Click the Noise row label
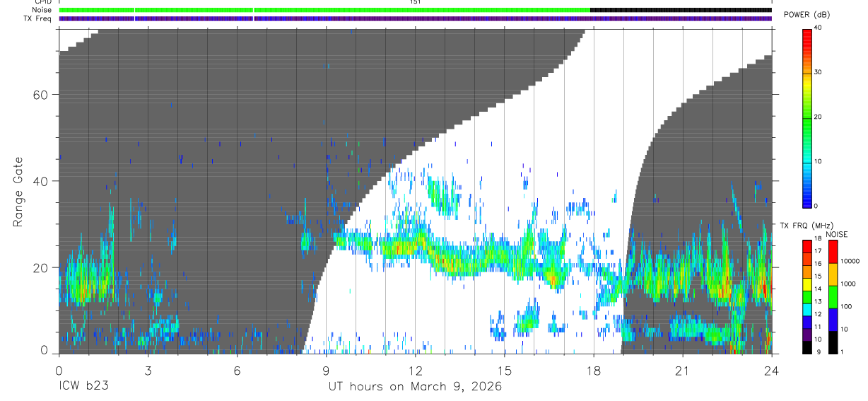Viewport: 868px width, 401px height. [42, 10]
